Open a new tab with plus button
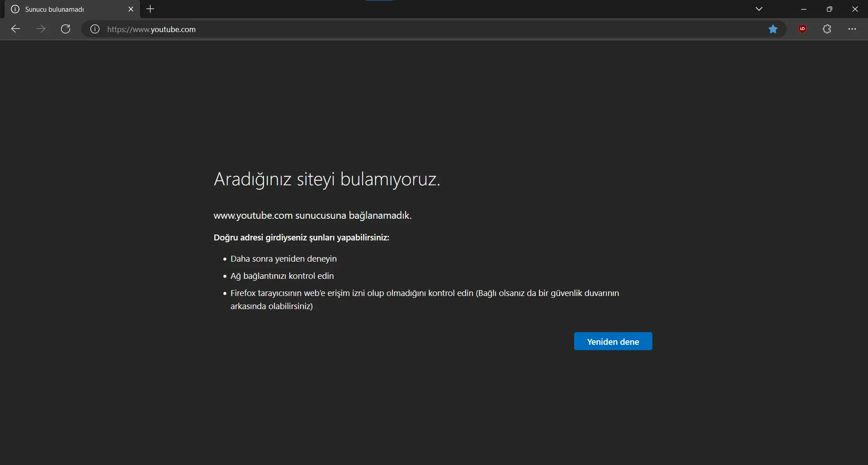Image resolution: width=868 pixels, height=465 pixels. click(151, 9)
